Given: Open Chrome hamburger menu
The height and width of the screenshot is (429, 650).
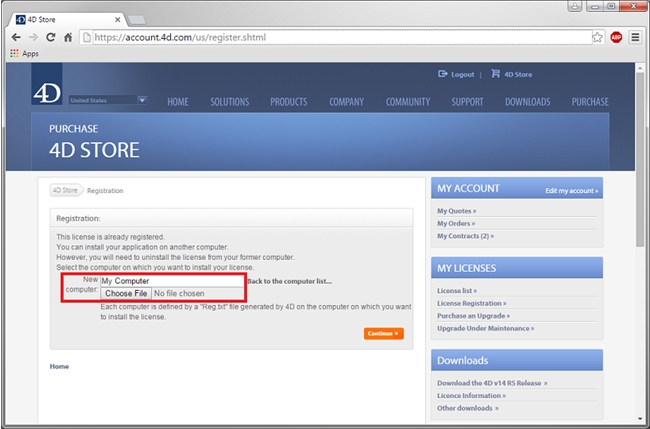Looking at the screenshot, I should tap(634, 37).
